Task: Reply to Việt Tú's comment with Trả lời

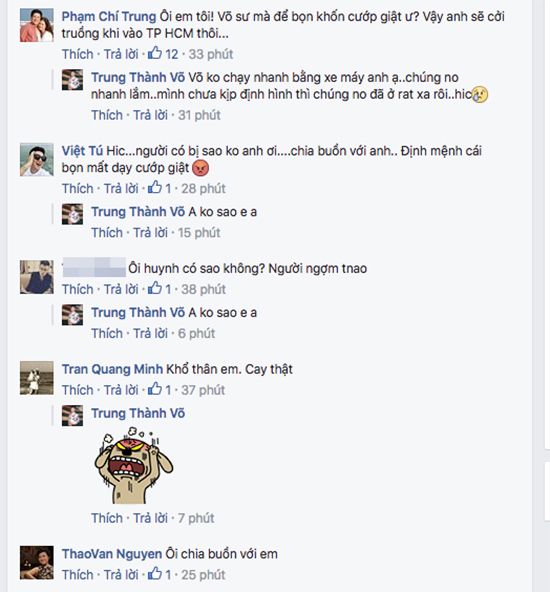Action: (x=121, y=188)
